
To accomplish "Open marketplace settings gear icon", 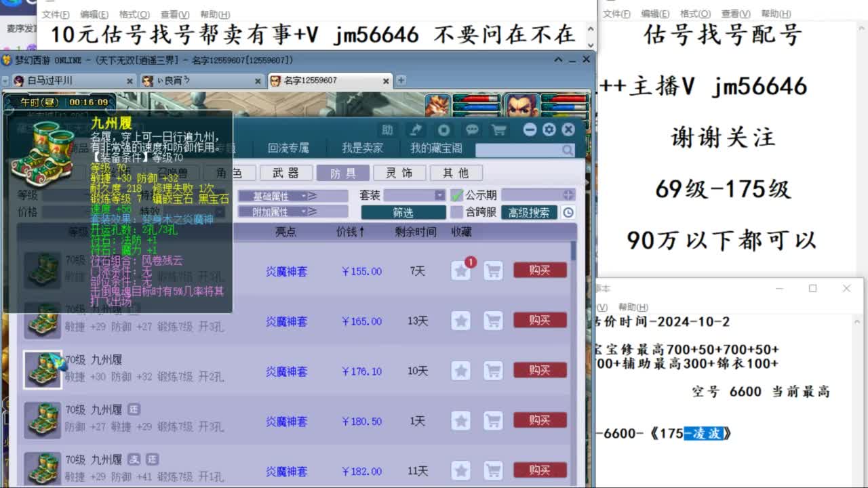I will [549, 129].
